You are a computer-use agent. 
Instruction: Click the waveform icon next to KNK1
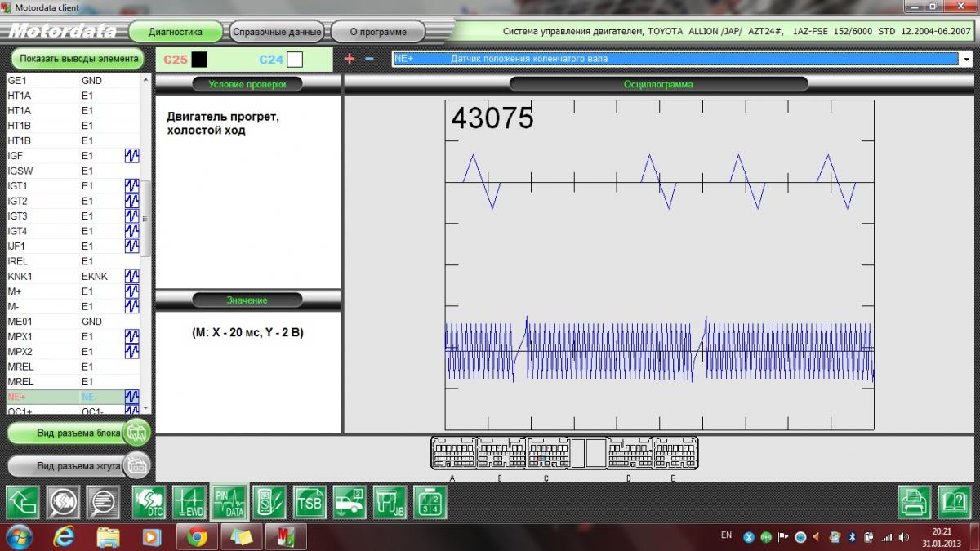(x=131, y=276)
